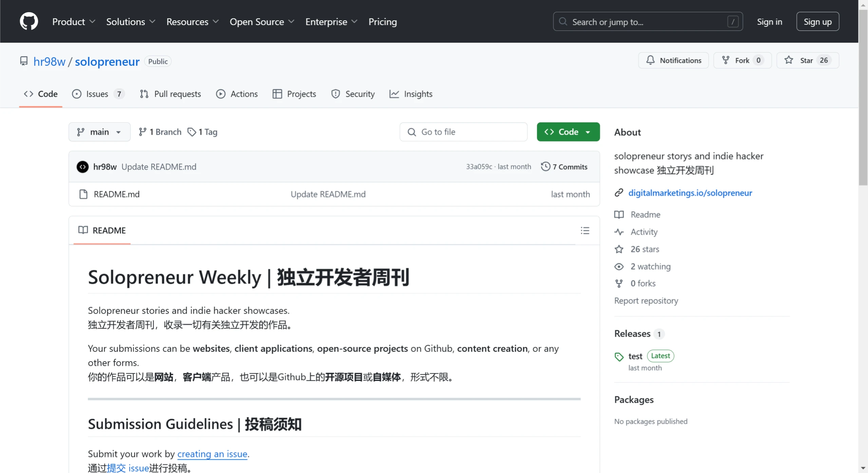Open the Insights tab

click(x=411, y=94)
